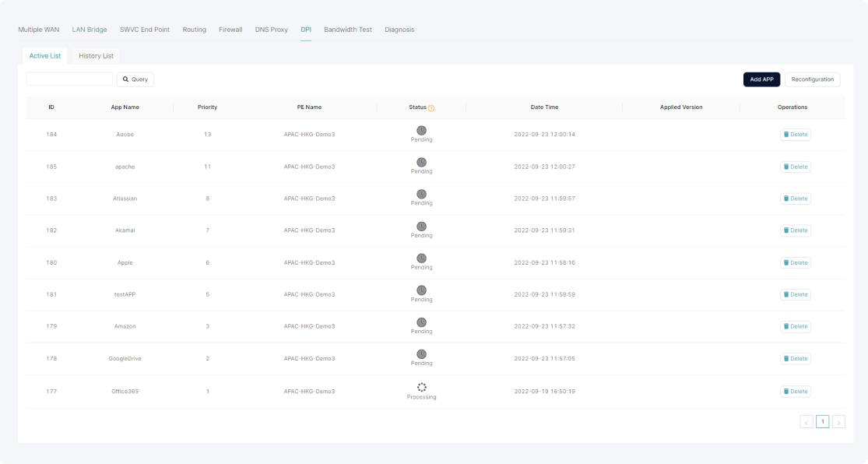Click the Operations column header
Viewport: 868px width, 464px height.
click(792, 107)
